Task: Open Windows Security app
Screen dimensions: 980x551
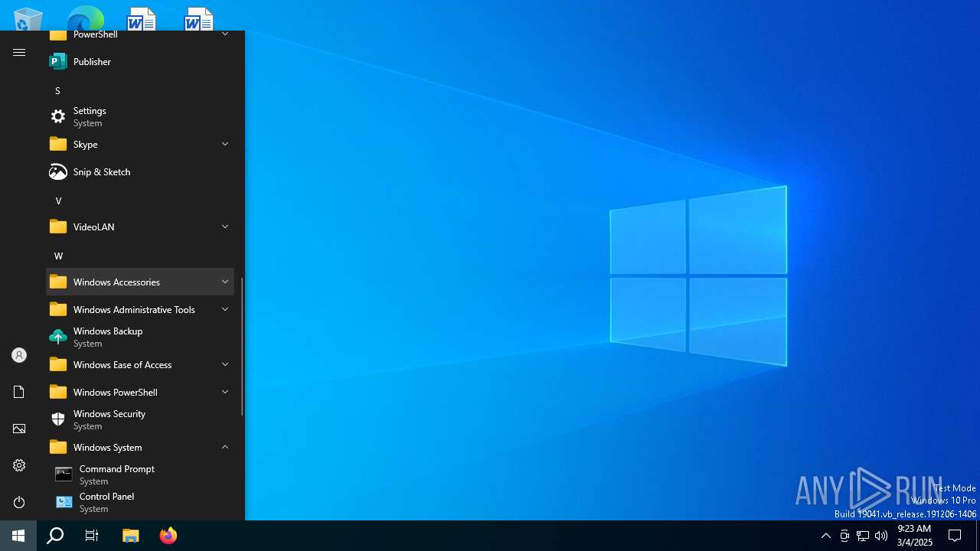Action: (140, 419)
